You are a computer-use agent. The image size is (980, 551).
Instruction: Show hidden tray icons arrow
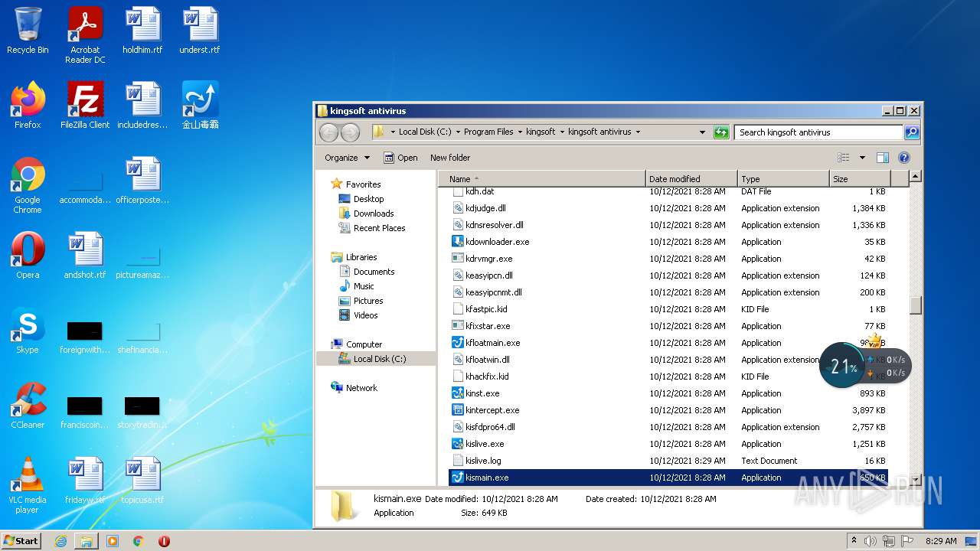pos(854,541)
